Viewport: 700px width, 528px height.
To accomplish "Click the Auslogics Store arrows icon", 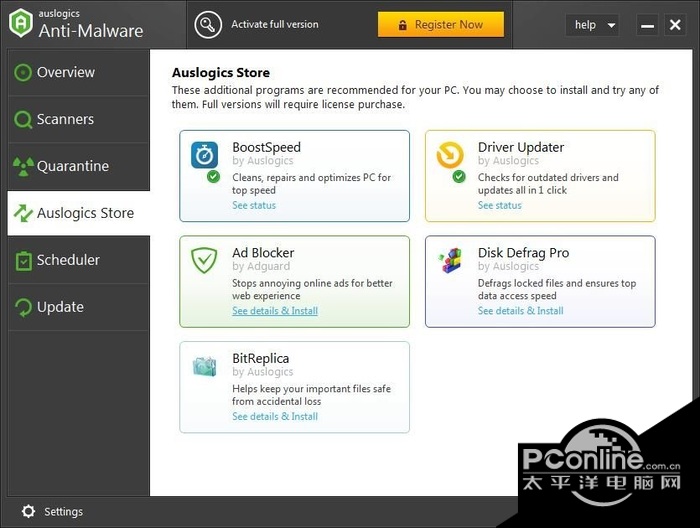I will (23, 213).
